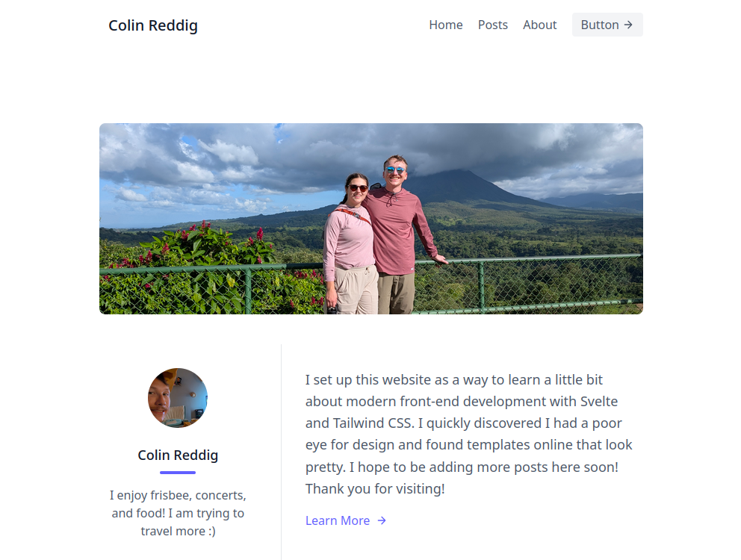This screenshot has height=560, width=741.
Task: Click the vertical divider beside the bio
Action: [282, 448]
